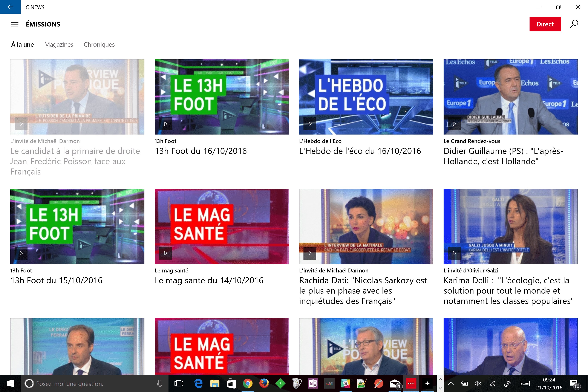Image resolution: width=588 pixels, height=392 pixels.
Task: Play the Rachida Dati interview video
Action: tap(310, 253)
